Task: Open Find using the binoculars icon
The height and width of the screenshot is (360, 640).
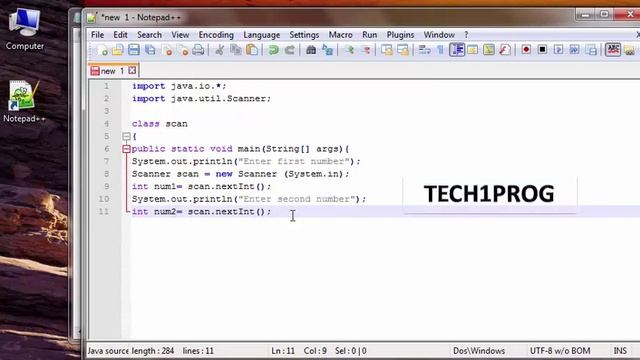Action: 311,50
